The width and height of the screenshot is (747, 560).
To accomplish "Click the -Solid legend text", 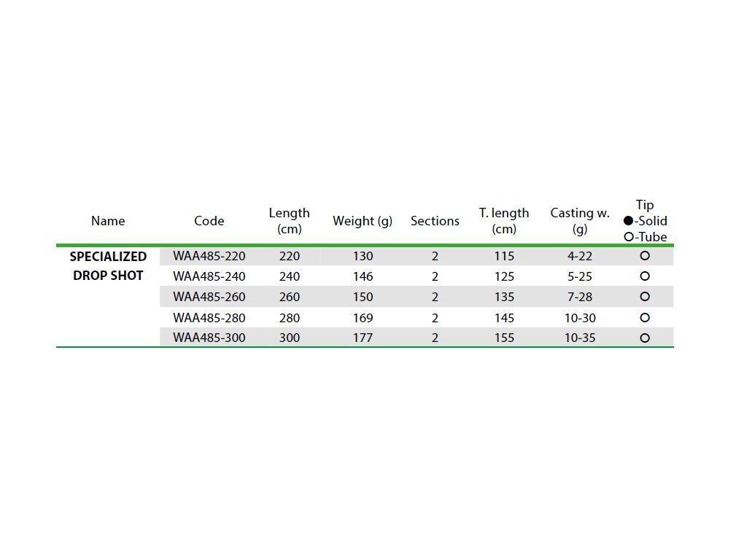I will pos(651,221).
